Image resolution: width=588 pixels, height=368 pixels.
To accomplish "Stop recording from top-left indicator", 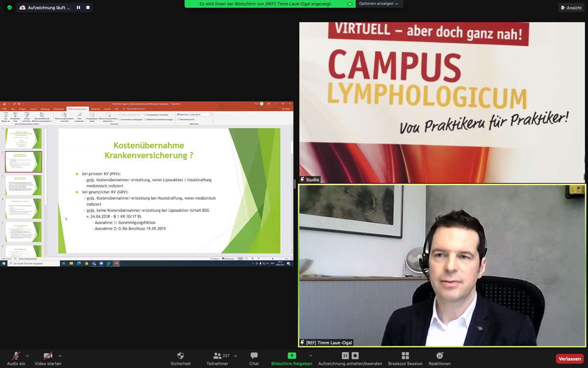I will coord(88,7).
